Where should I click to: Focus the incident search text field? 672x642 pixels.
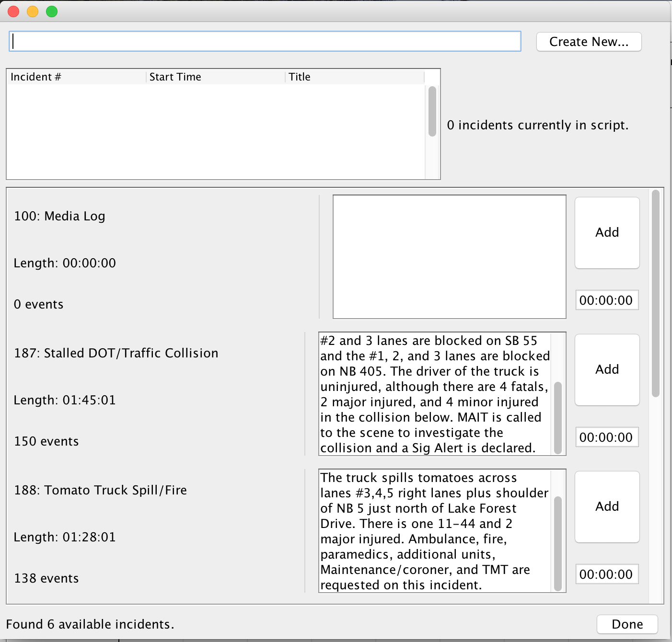[x=265, y=41]
